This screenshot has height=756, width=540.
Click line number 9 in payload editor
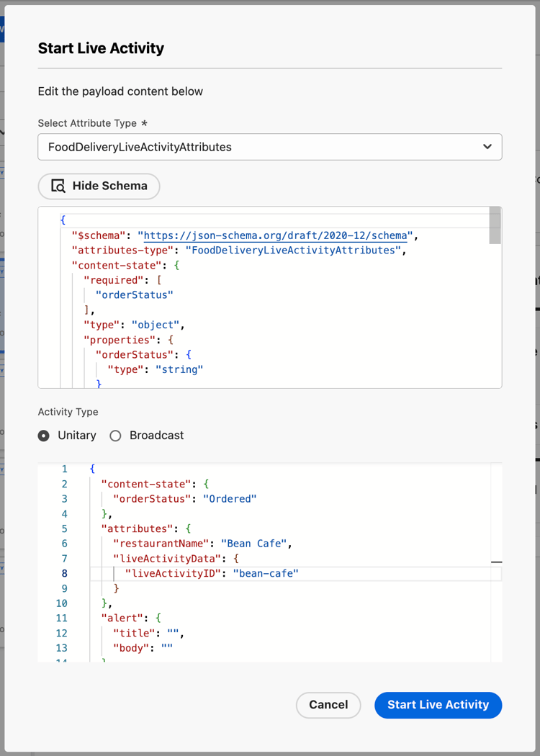click(x=65, y=589)
